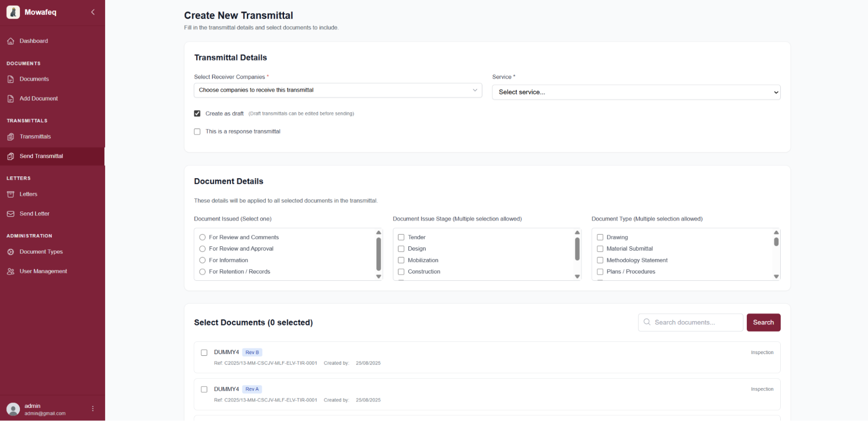Open the Select service dropdown
This screenshot has height=421, width=868.
[x=636, y=92]
